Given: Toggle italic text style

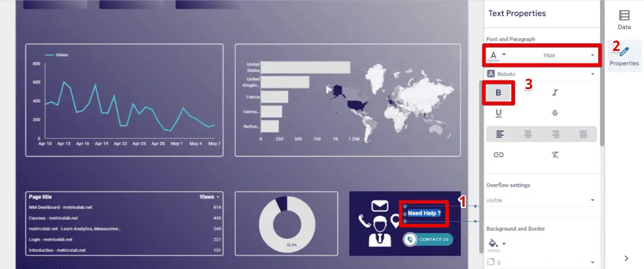Looking at the screenshot, I should (555, 93).
